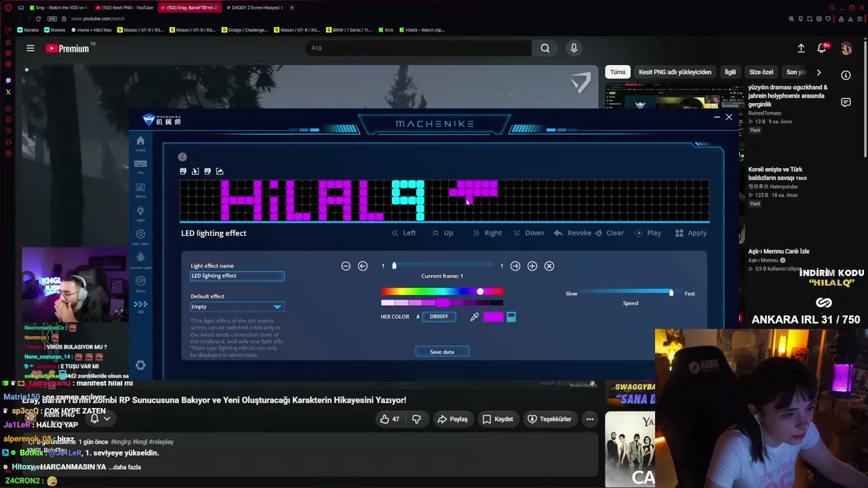Screen dimensions: 868x488
Task: Click the YouTube search box
Action: (x=418, y=48)
